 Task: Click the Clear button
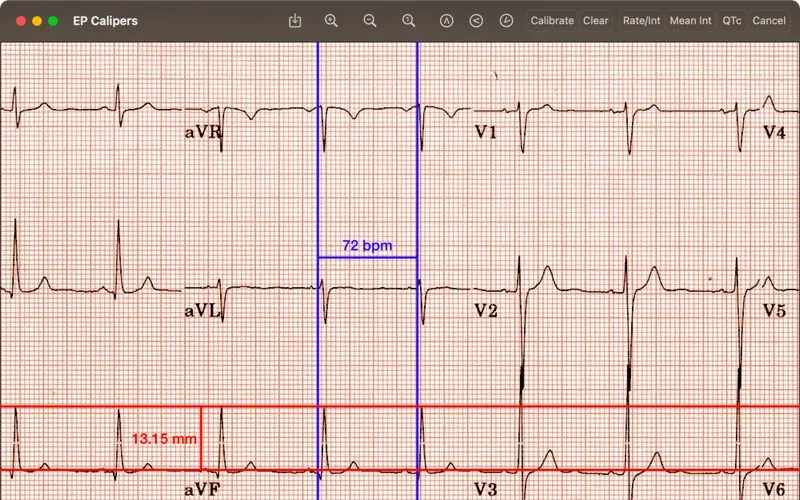pos(595,21)
